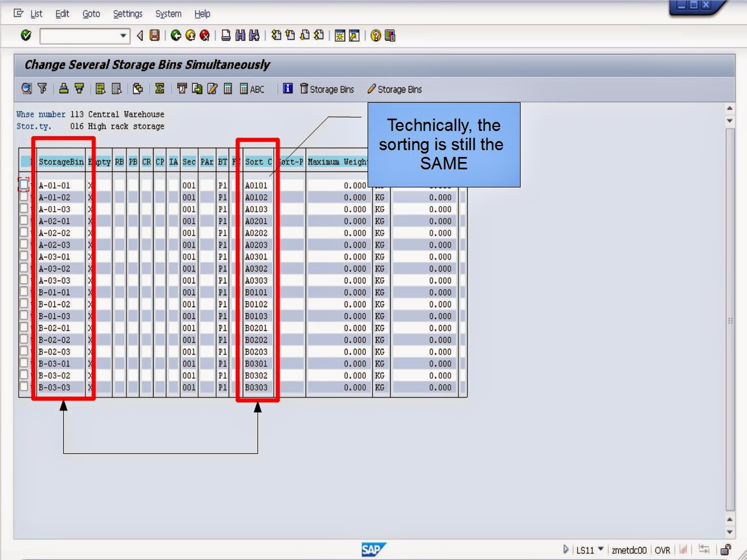Image resolution: width=747 pixels, height=560 pixels.
Task: Click the Find binoculars icon
Action: (240, 35)
